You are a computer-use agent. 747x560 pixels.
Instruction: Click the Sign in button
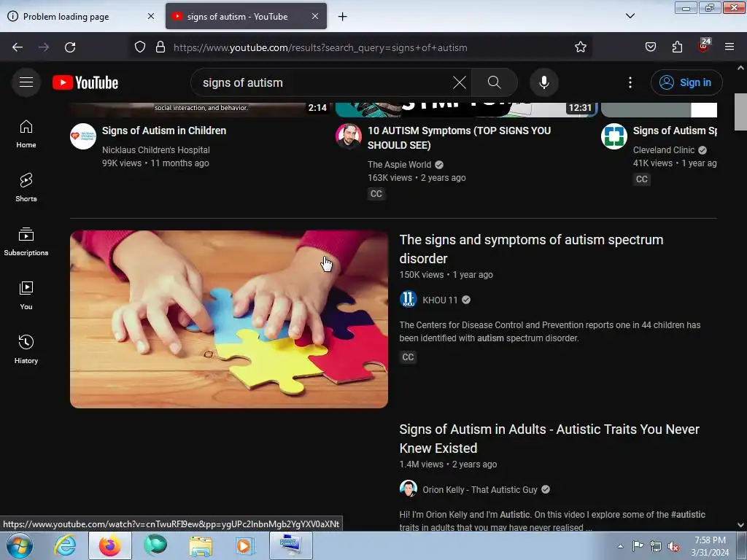686,82
